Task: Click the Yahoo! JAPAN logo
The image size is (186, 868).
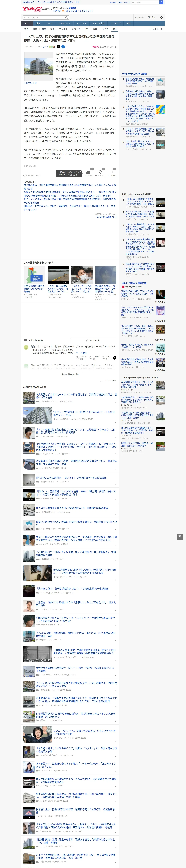Action: (x=32, y=9)
